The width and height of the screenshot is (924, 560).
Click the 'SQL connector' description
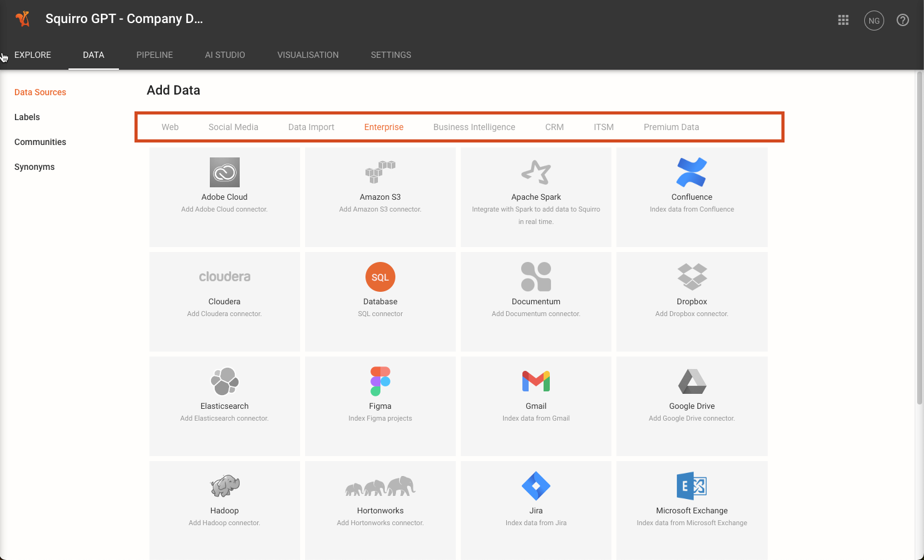tap(380, 314)
